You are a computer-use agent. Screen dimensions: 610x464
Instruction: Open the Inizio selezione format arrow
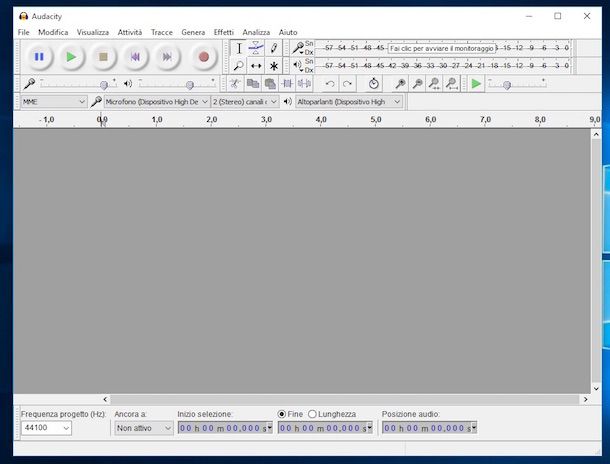(x=270, y=428)
